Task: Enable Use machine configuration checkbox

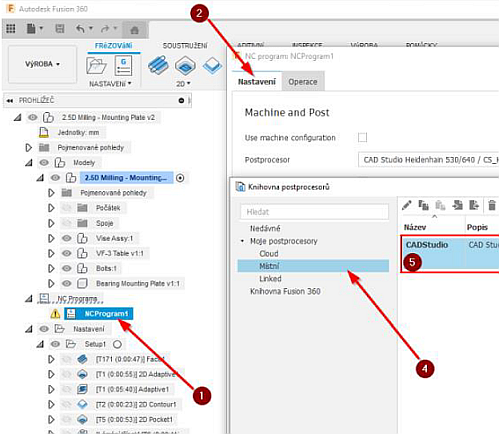Action: [362, 137]
